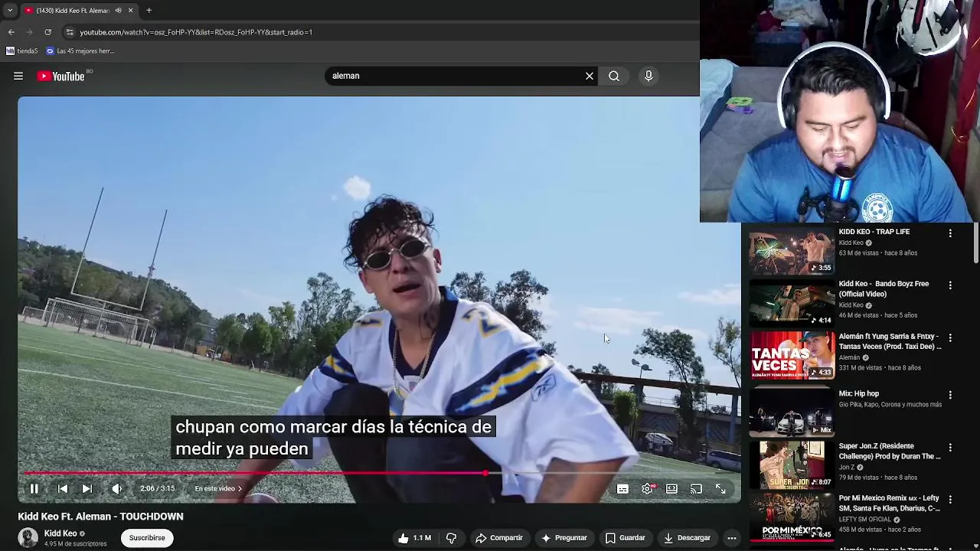Open 'Super Jon.Z (Residente Challenge)' title
This screenshot has width=980, height=551.
pos(890,451)
